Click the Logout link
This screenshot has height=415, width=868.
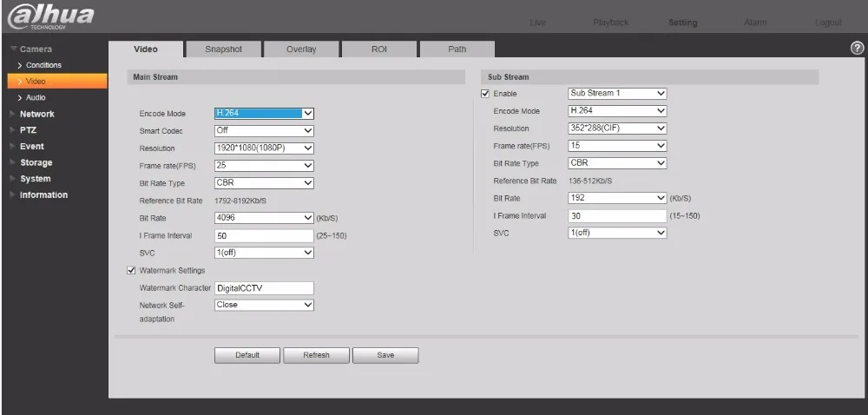[x=828, y=23]
